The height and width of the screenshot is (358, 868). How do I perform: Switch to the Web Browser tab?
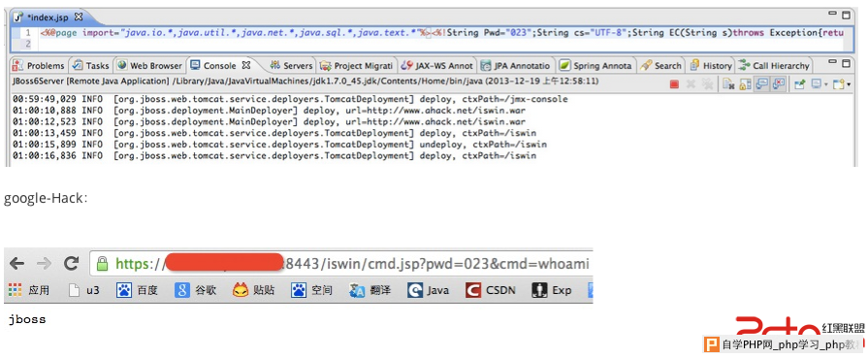click(149, 65)
